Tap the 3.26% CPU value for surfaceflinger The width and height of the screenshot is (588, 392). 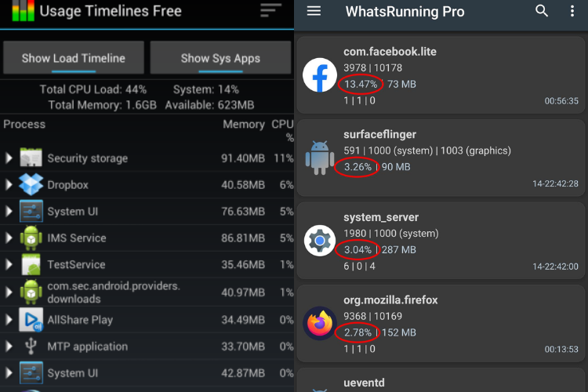[358, 167]
